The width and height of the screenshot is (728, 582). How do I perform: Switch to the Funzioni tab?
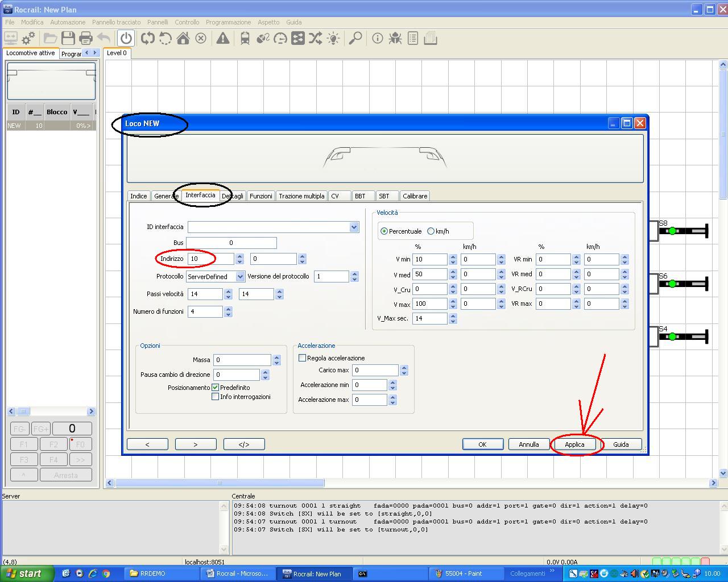pyautogui.click(x=260, y=196)
